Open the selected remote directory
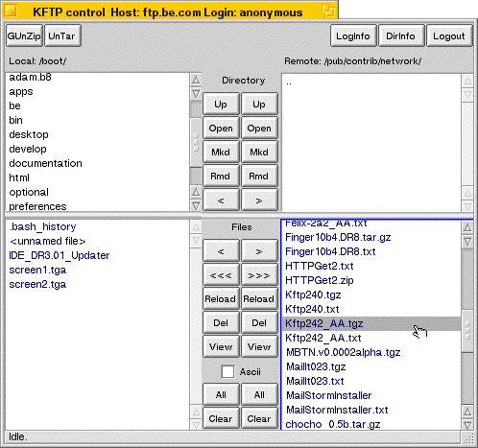 259,129
